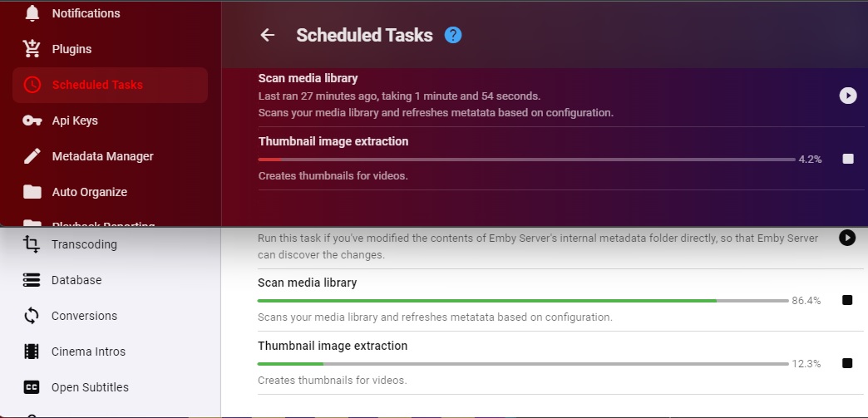The image size is (868, 418).
Task: Click the Notifications bell icon
Action: click(x=32, y=13)
